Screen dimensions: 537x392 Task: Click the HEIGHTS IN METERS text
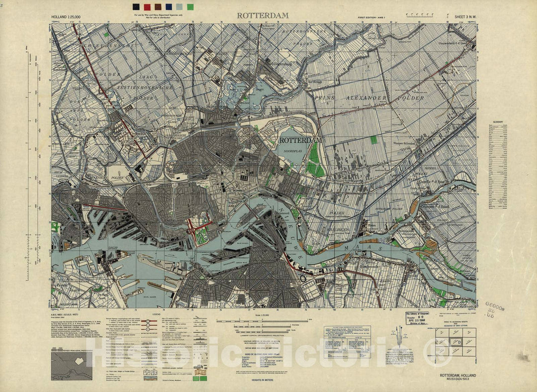click(263, 380)
